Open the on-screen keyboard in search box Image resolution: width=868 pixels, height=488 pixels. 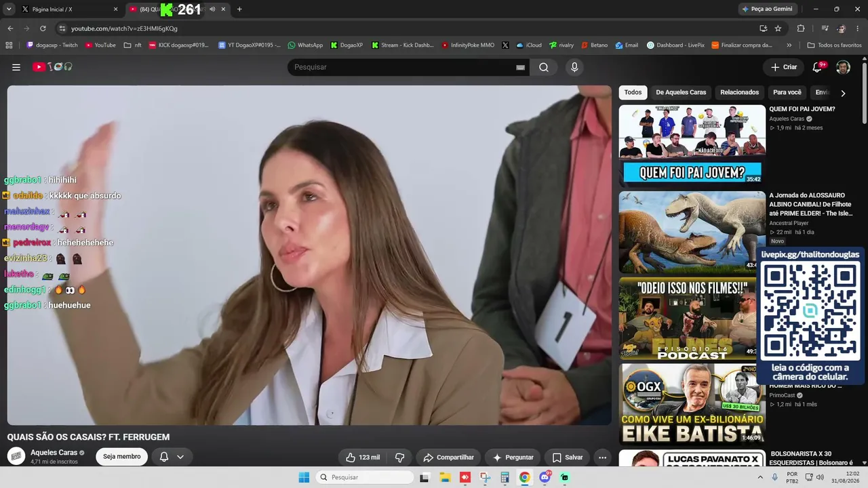tap(520, 67)
